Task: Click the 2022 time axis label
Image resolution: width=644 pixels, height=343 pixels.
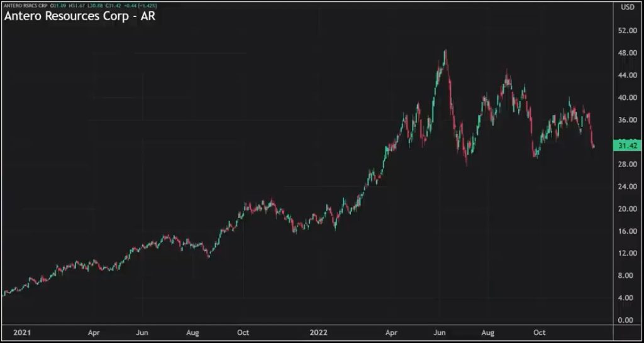Action: coord(319,332)
